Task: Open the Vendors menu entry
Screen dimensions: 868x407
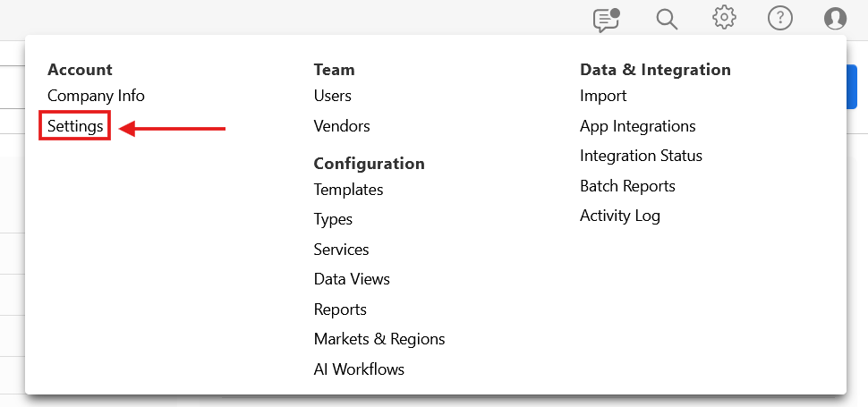Action: click(341, 126)
